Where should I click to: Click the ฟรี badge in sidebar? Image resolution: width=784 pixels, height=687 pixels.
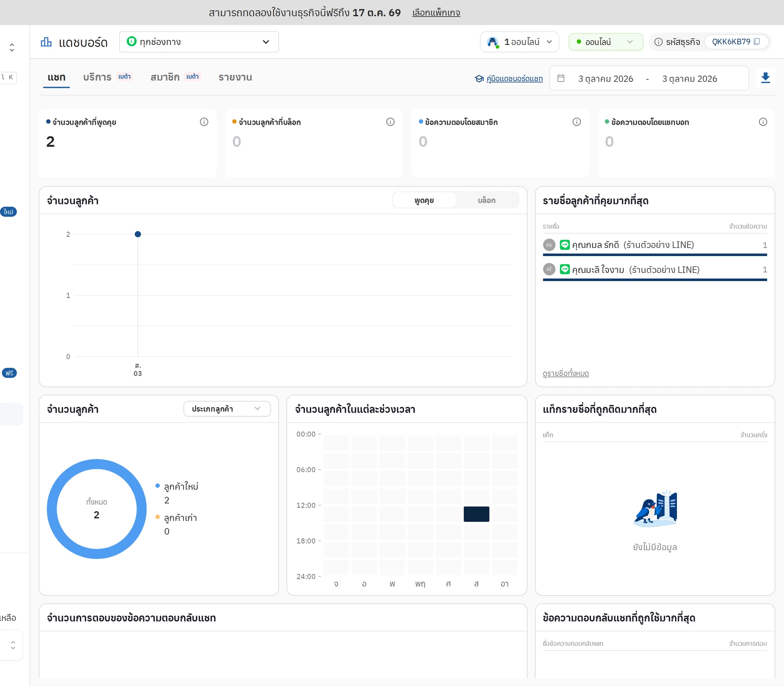coord(9,373)
